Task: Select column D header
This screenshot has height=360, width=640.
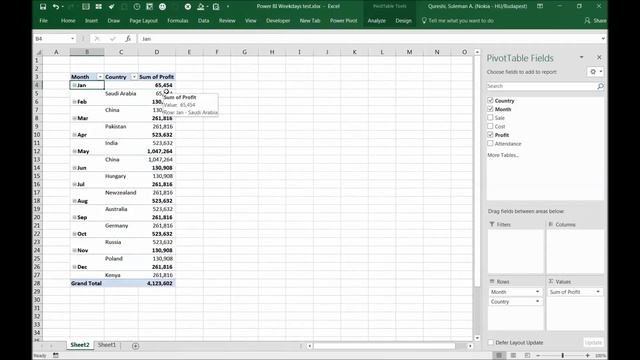Action: [157, 52]
